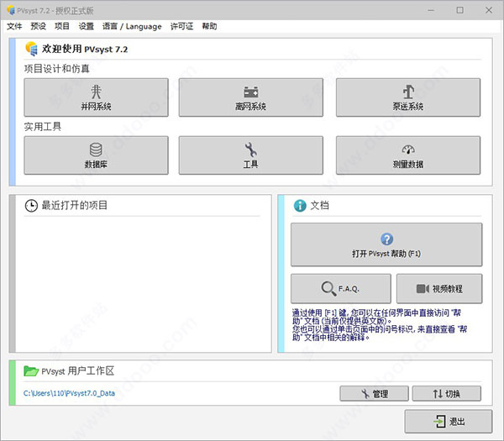Image resolution: width=504 pixels, height=441 pixels.
Task: Click the database cylinder icon
Action: click(x=96, y=150)
